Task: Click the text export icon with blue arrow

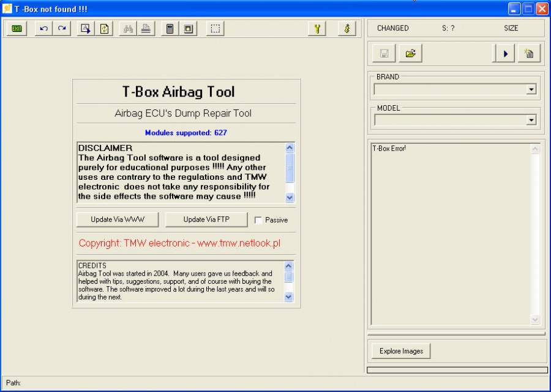Action: [x=86, y=28]
